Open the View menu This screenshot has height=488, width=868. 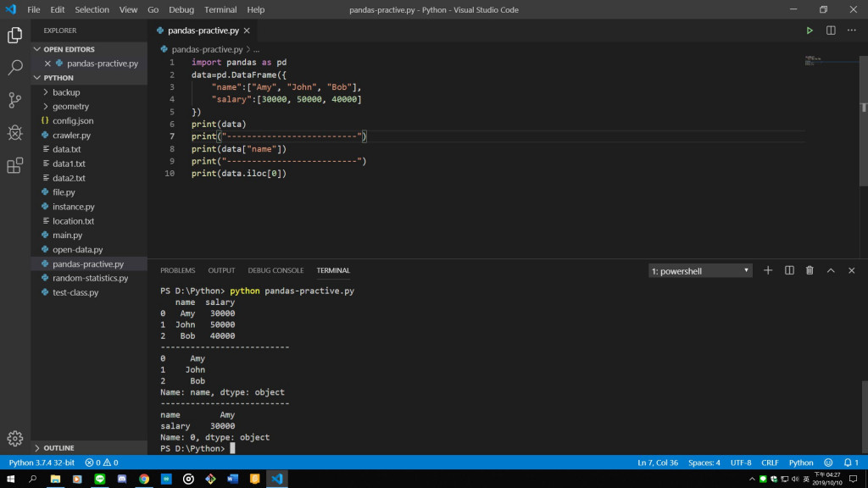tap(128, 9)
